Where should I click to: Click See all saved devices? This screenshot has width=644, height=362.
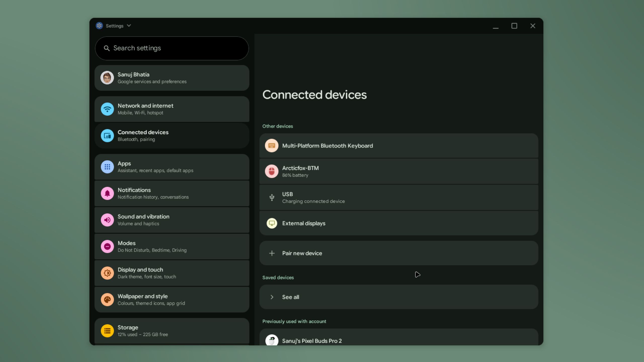[399, 297]
